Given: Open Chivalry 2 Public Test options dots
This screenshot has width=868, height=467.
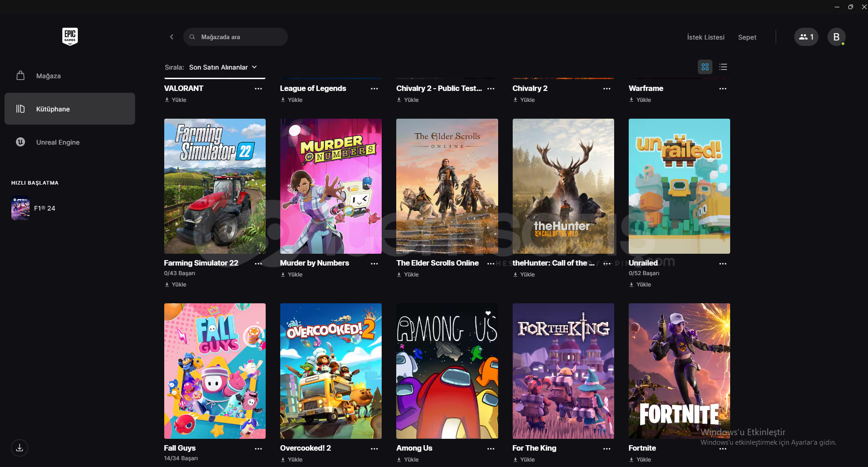Looking at the screenshot, I should [491, 89].
